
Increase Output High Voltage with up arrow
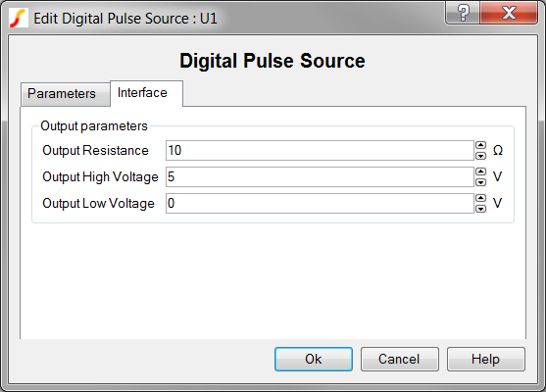[x=480, y=171]
